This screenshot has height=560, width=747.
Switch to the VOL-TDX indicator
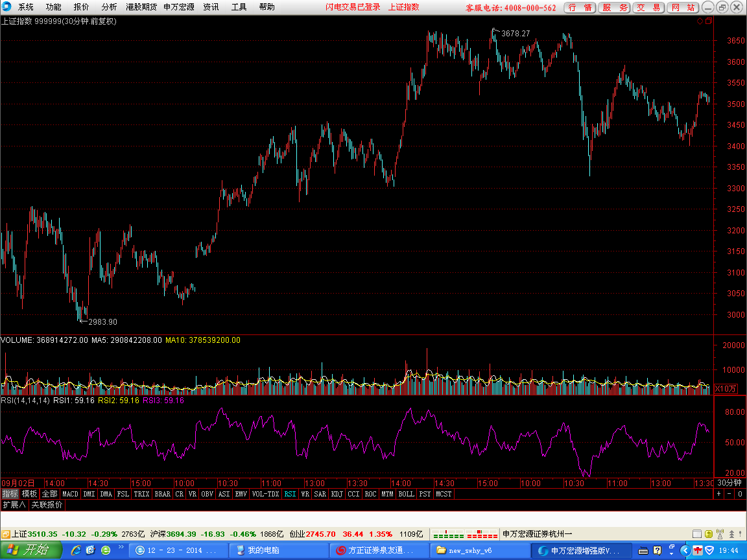click(265, 495)
